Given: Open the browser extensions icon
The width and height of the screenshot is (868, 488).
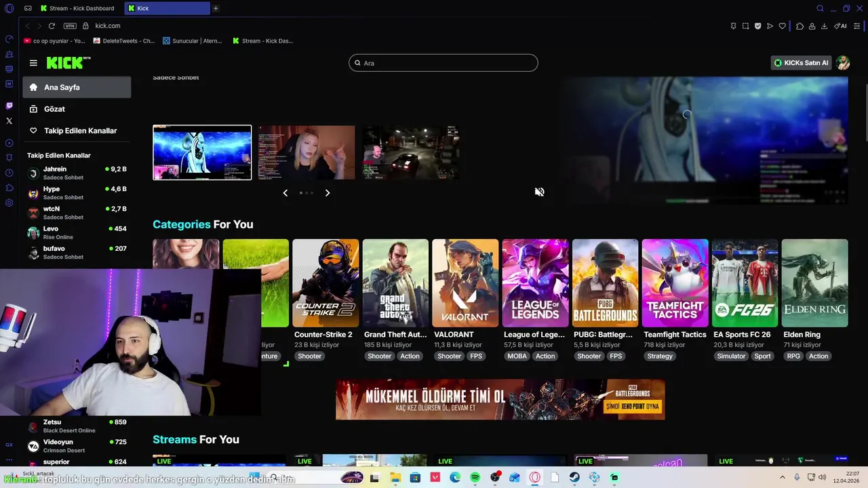Looking at the screenshot, I should pyautogui.click(x=800, y=26).
